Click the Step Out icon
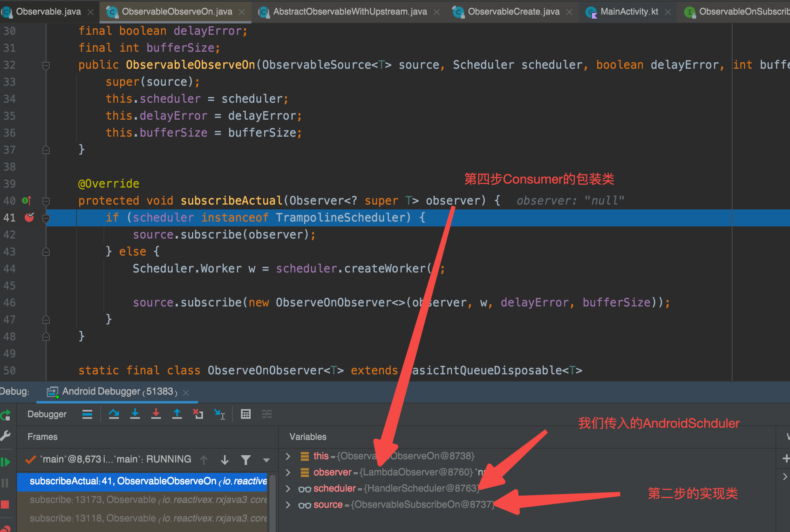Viewport: 790px width, 532px height. [177, 414]
